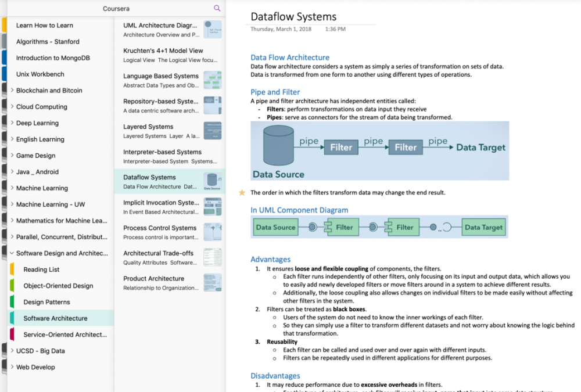Open the Process Control Systems page
The image size is (581, 392).
coord(170,232)
